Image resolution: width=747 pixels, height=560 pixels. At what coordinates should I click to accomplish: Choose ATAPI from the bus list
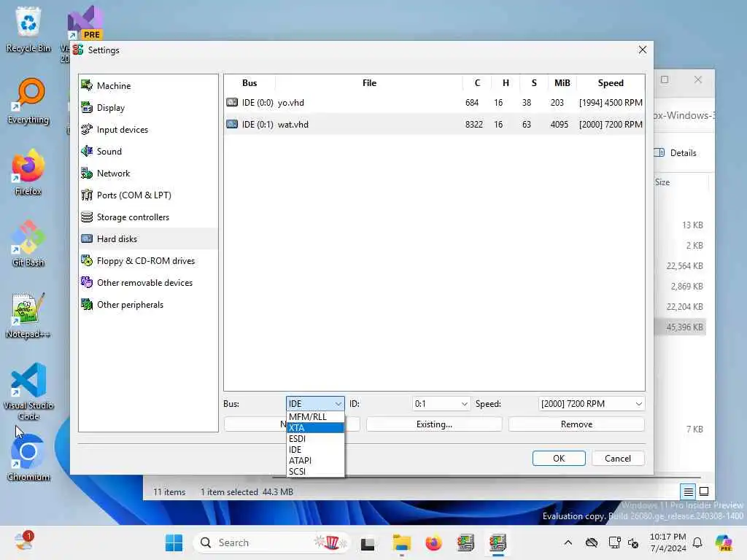[x=315, y=461]
